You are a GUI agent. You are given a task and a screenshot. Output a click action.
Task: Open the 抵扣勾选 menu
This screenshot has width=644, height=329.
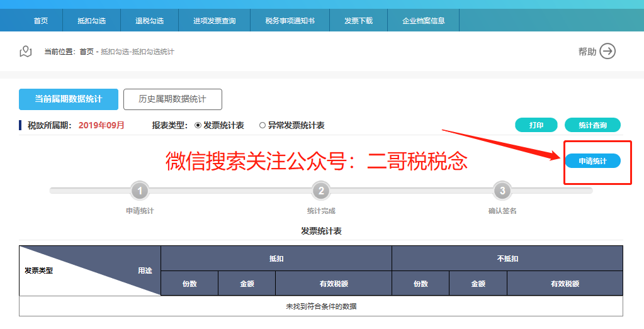click(x=91, y=21)
